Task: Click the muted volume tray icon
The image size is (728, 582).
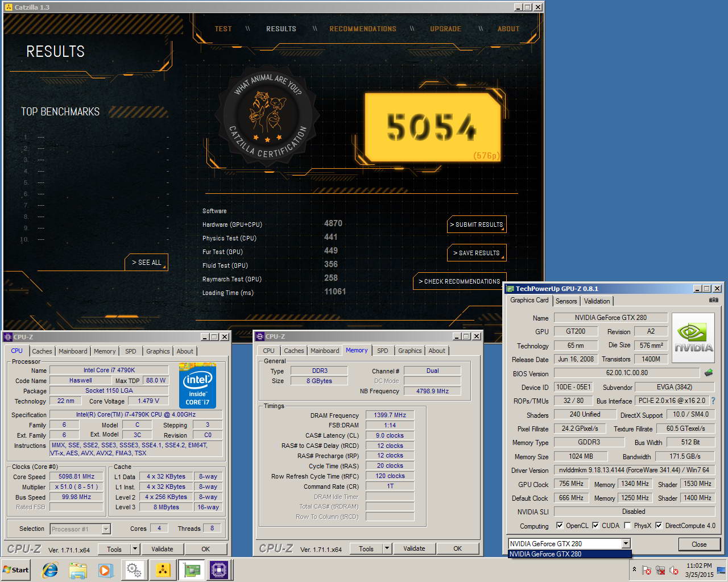Action: click(x=674, y=570)
